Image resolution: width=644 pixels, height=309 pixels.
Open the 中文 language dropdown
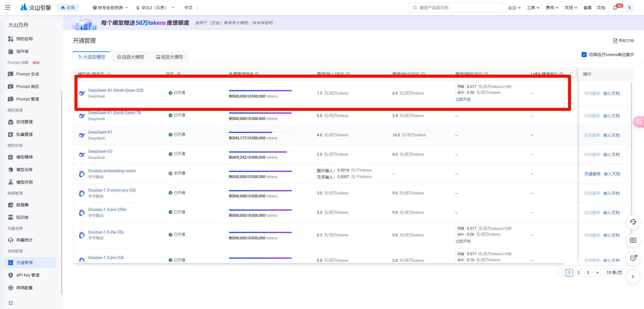(191, 8)
